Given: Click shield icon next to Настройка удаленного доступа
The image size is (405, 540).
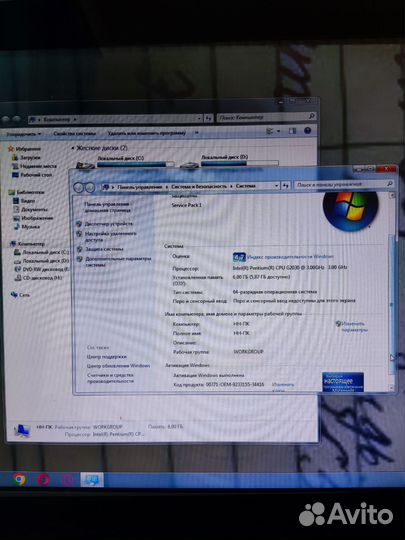Looking at the screenshot, I should (x=79, y=233).
